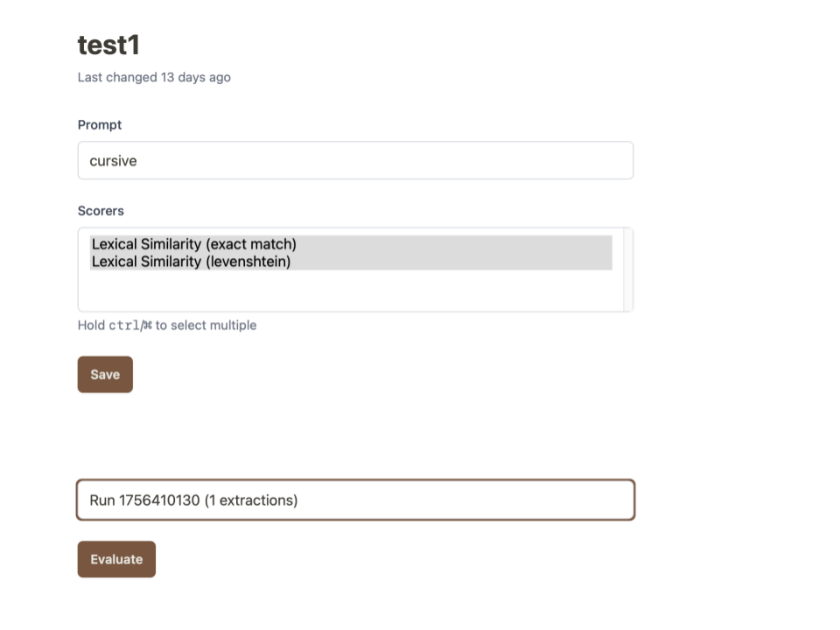Open the Run 1756410130 dropdown
Viewport: 840px width, 630px height.
[354, 500]
